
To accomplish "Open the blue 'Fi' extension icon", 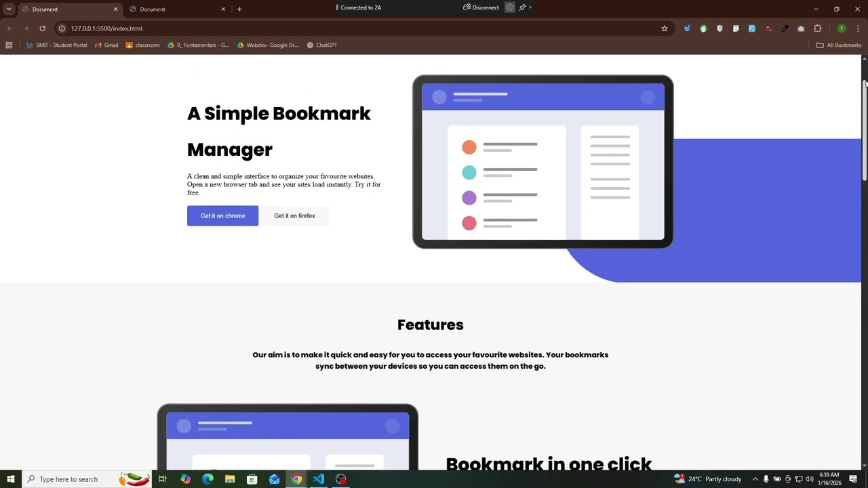I will tap(752, 28).
